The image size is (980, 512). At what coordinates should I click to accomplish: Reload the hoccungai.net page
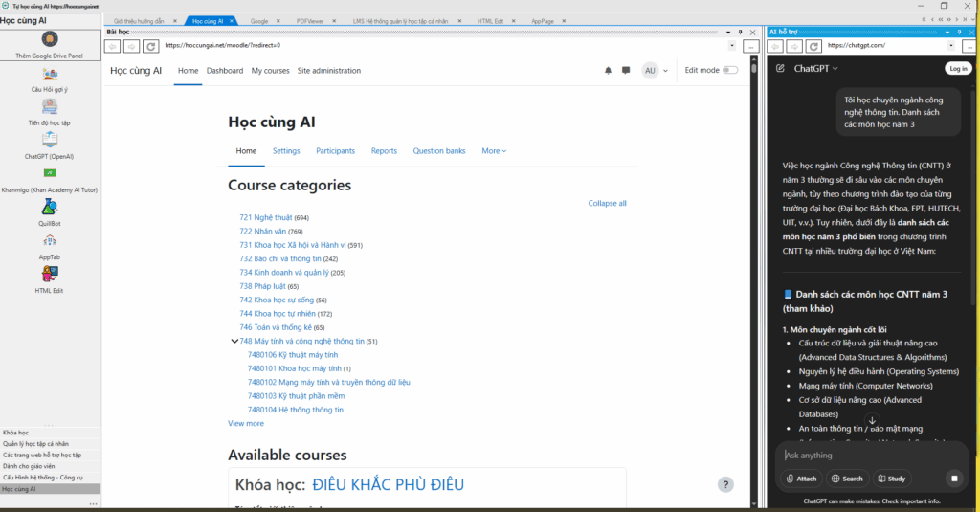tap(150, 45)
